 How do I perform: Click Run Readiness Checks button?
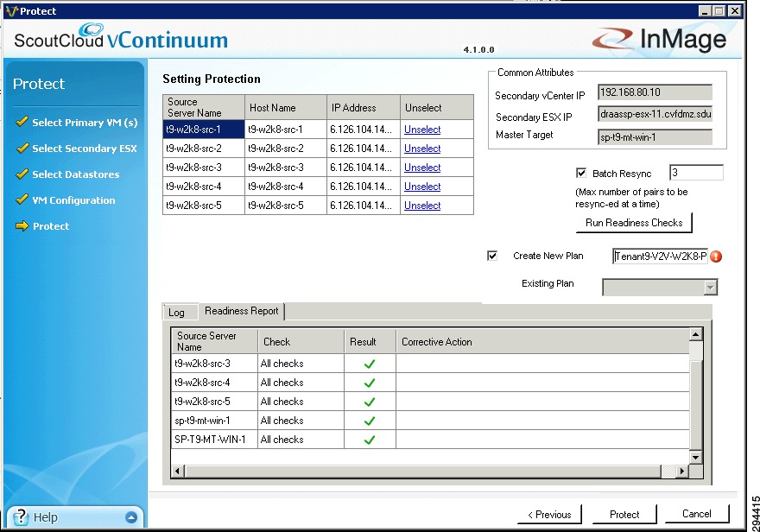(x=634, y=223)
